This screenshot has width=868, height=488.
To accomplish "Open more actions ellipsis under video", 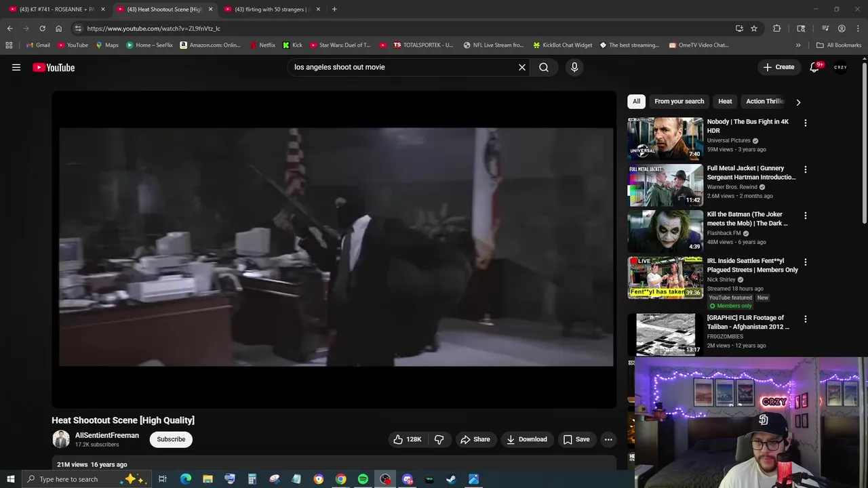I will click(x=608, y=439).
